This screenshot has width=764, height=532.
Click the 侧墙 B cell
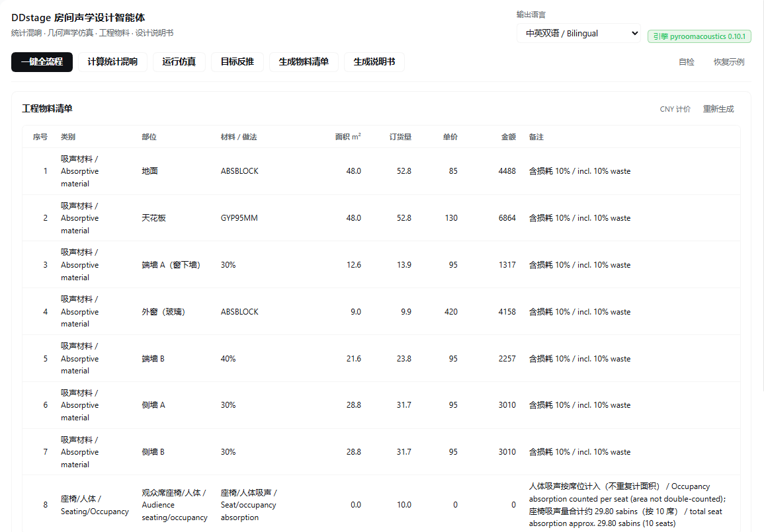[153, 451]
